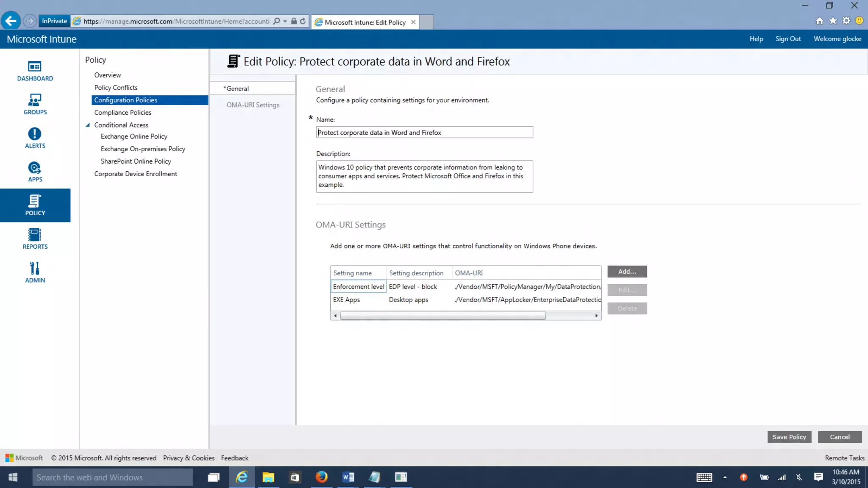Click the horizontal scrollbar in settings table

tap(442, 316)
